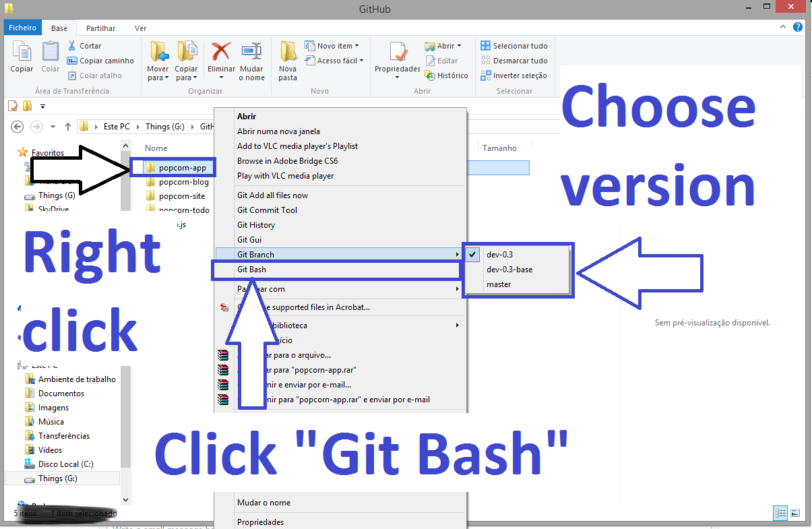The height and width of the screenshot is (529, 812).
Task: Collapse the ribbon with the chevron
Action: [782, 28]
